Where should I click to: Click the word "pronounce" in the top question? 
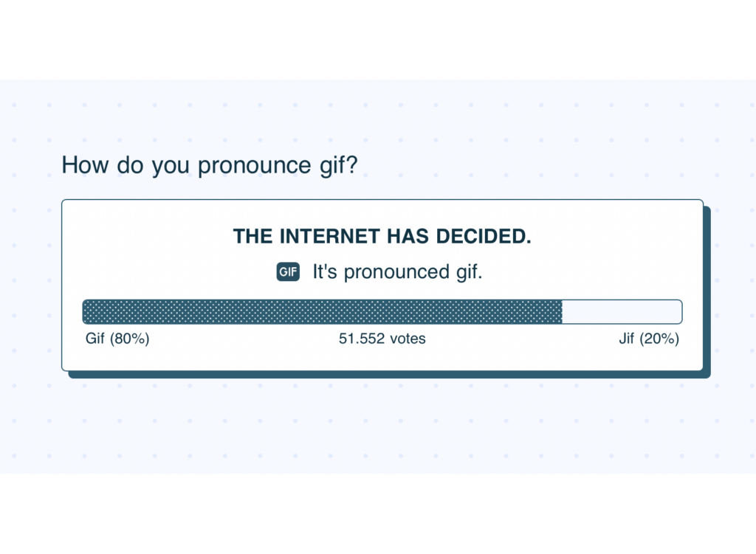pyautogui.click(x=255, y=167)
